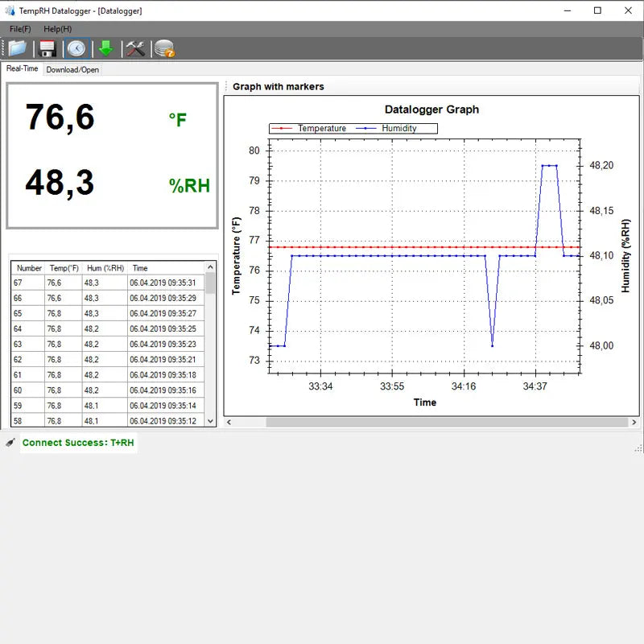Start download with the green arrow icon
644x644 pixels.
click(105, 48)
